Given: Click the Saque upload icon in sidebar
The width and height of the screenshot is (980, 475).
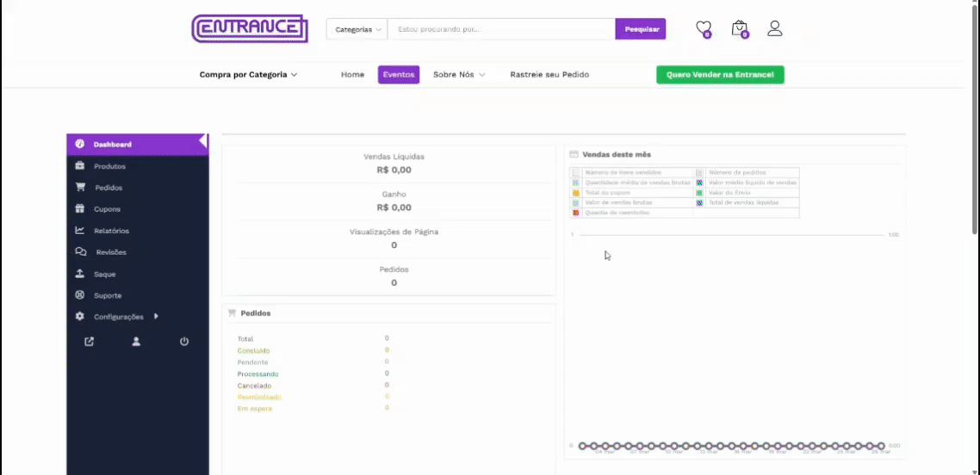Looking at the screenshot, I should tap(80, 274).
